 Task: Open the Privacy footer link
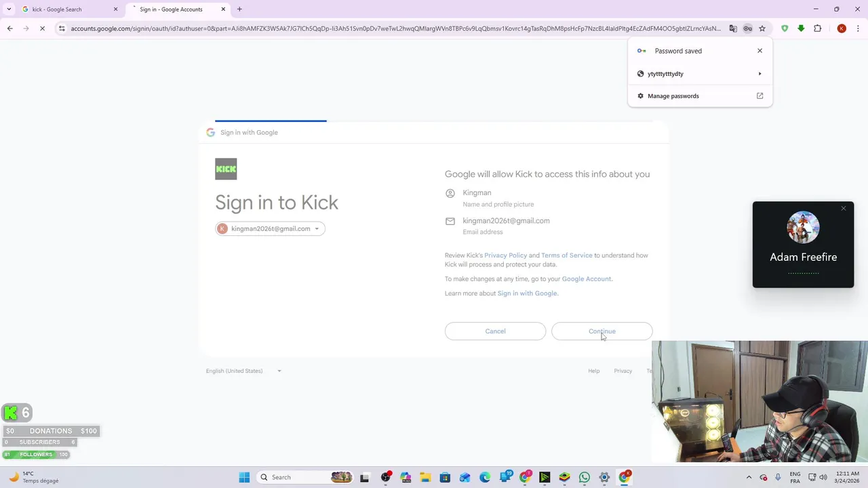(623, 371)
